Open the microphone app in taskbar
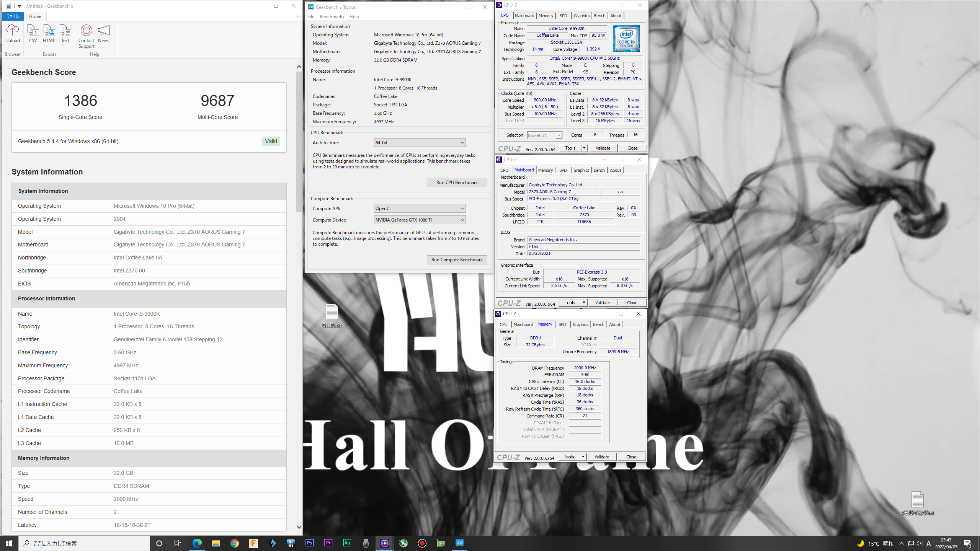980x551 pixels. pos(366,543)
